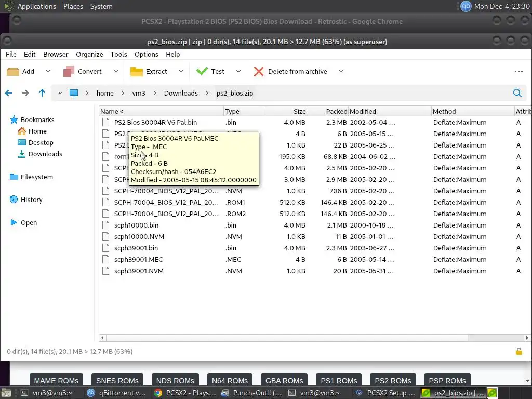
Task: Open the Browser menu
Action: (x=56, y=54)
